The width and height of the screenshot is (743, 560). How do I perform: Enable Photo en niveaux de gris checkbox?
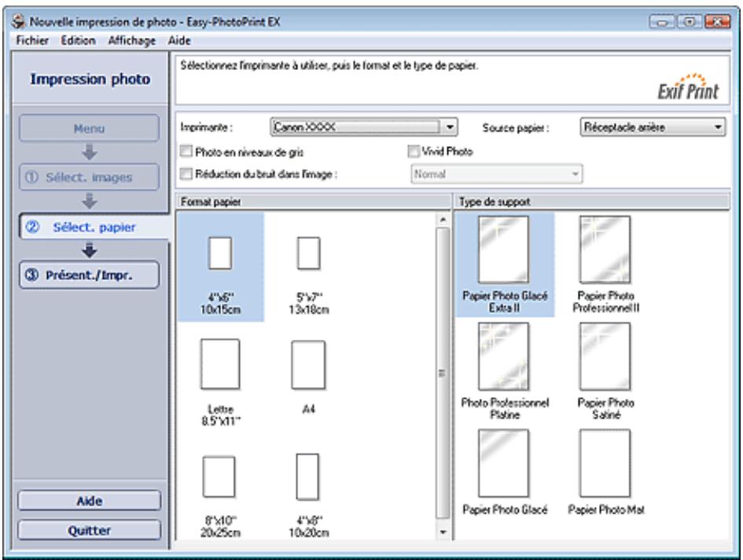186,151
